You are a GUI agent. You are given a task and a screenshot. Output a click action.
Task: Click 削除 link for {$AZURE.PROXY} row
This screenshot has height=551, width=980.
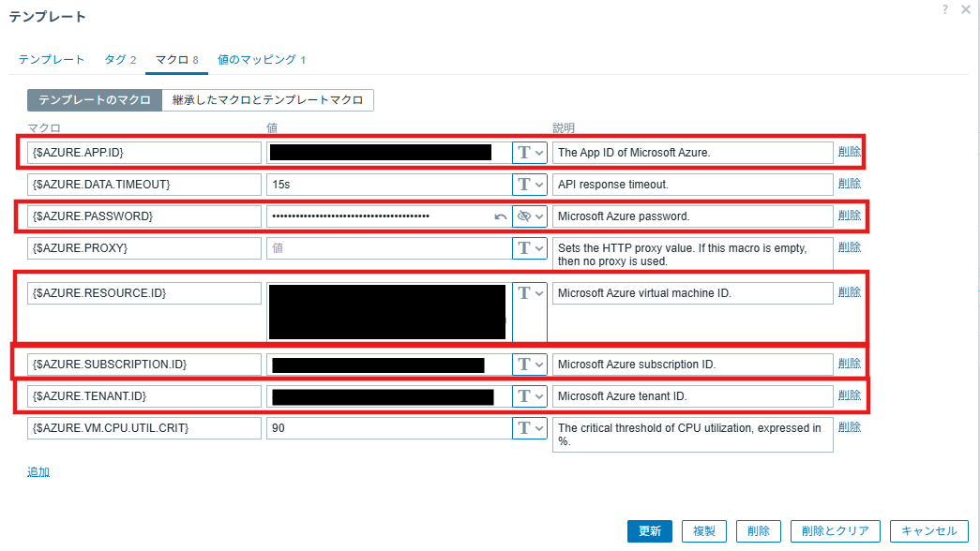[849, 247]
